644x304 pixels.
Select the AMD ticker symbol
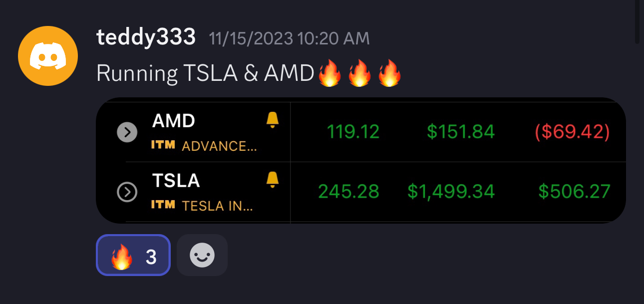click(x=173, y=121)
